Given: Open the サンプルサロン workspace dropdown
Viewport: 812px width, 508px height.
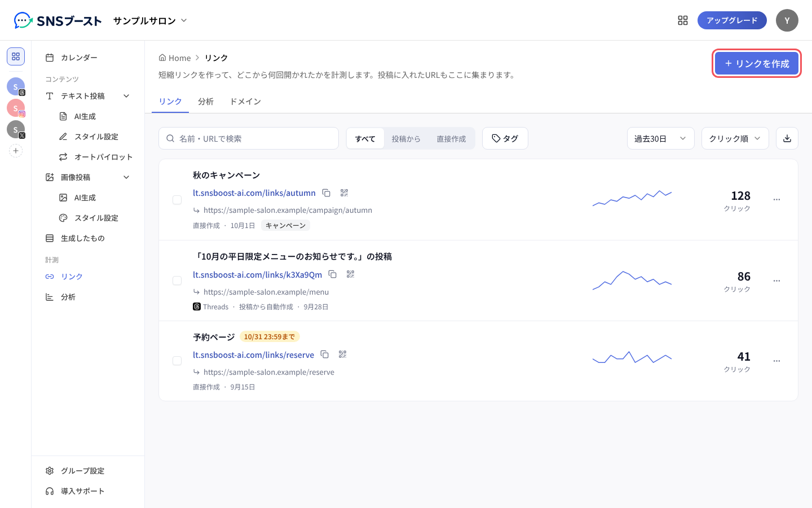Looking at the screenshot, I should click(x=150, y=21).
